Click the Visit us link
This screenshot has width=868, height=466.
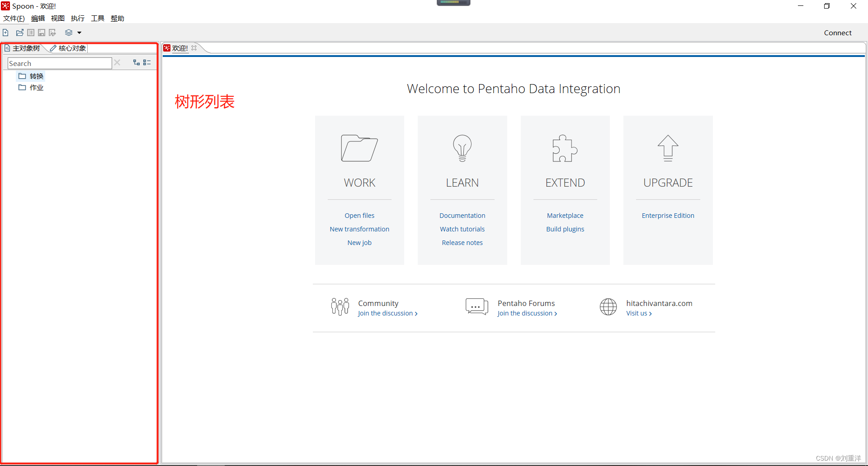639,313
